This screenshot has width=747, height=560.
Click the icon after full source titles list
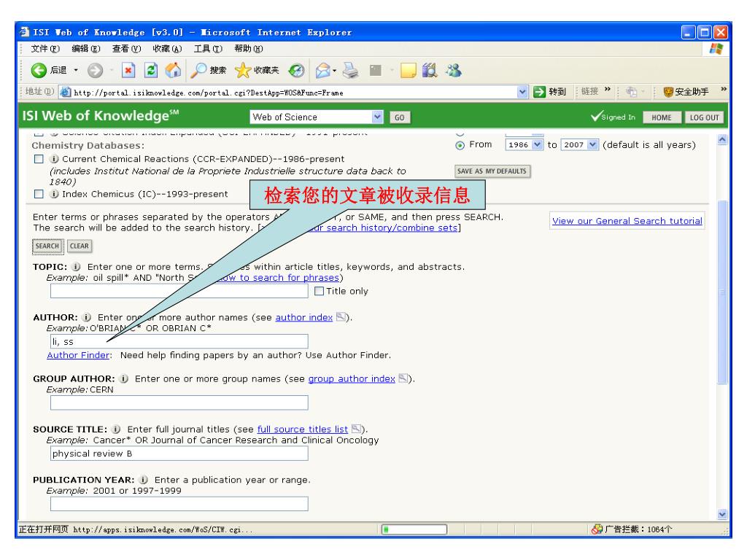click(356, 429)
